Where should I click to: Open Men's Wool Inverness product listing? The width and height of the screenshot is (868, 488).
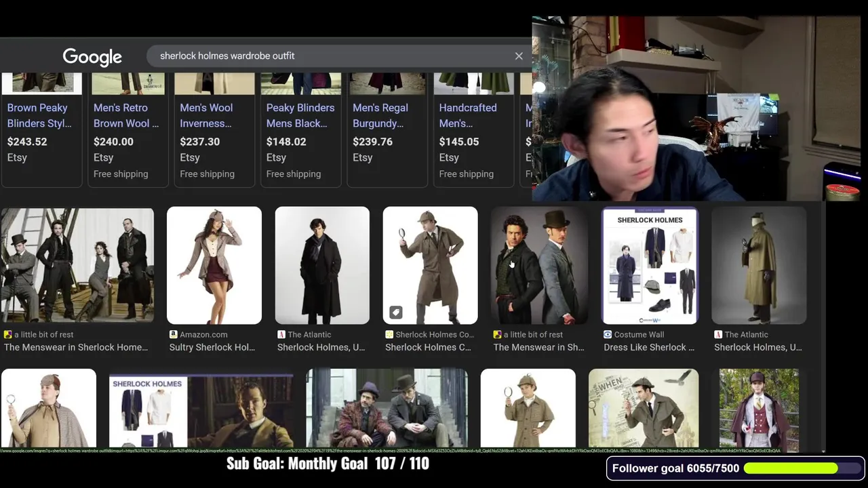(206, 115)
